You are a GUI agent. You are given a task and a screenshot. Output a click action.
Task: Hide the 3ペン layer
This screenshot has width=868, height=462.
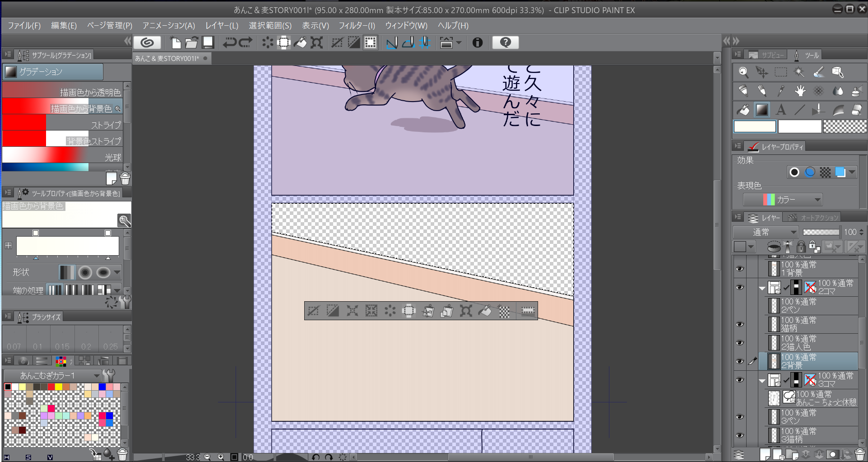click(x=739, y=417)
